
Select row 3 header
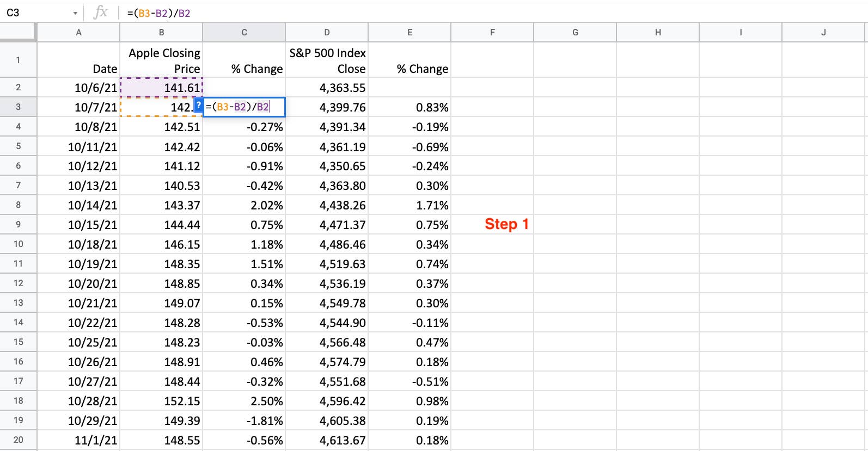tap(18, 107)
